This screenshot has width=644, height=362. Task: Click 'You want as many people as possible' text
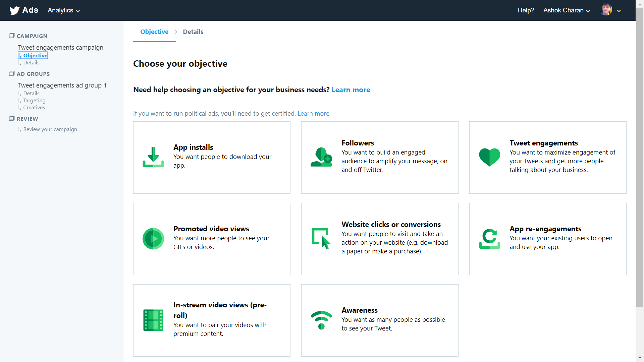tap(393, 324)
